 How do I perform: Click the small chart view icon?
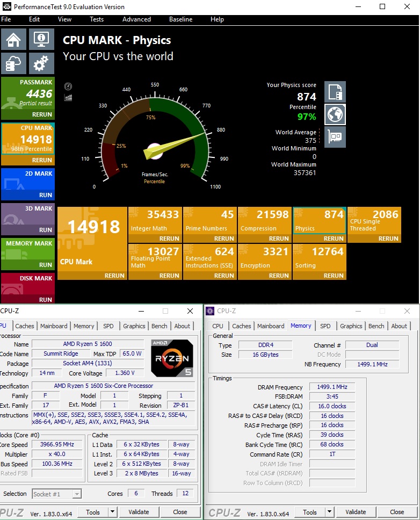pyautogui.click(x=68, y=98)
